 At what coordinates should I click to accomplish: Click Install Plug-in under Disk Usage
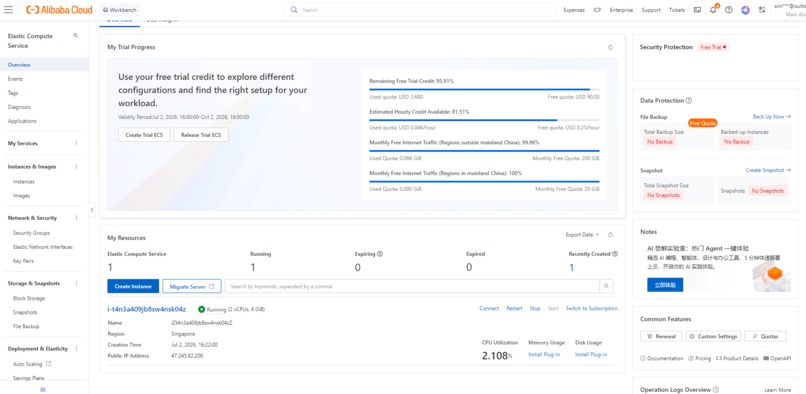(x=591, y=354)
